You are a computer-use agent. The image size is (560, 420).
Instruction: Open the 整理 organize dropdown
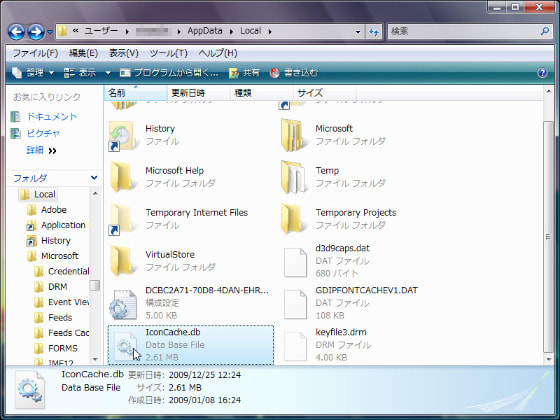point(33,73)
